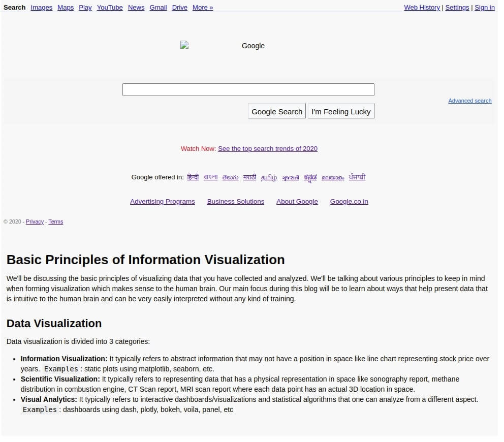Switch Google to Marathi (मराठी)

pyautogui.click(x=250, y=177)
